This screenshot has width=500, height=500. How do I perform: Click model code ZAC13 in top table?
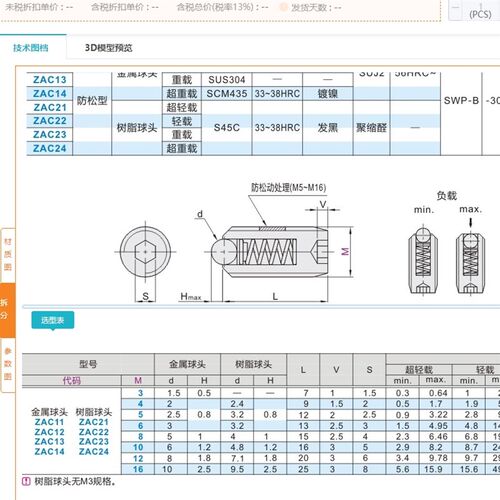point(50,80)
